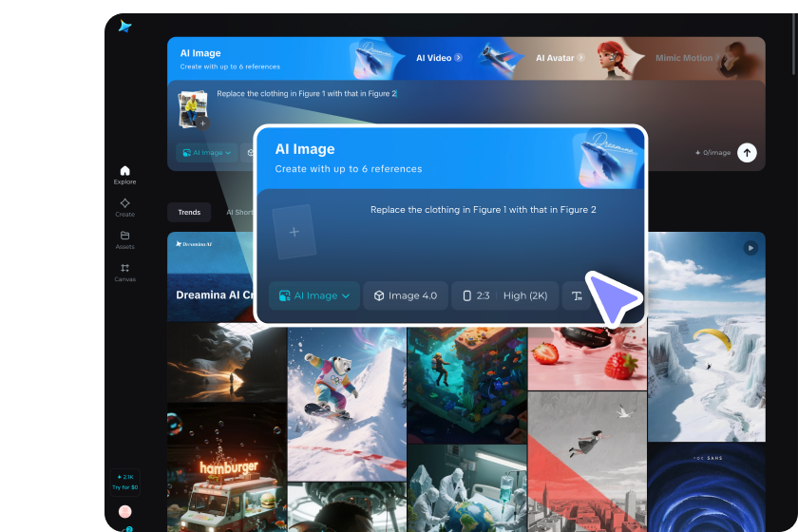
Task: Click the prompt text about replacing clothing
Action: 483,210
